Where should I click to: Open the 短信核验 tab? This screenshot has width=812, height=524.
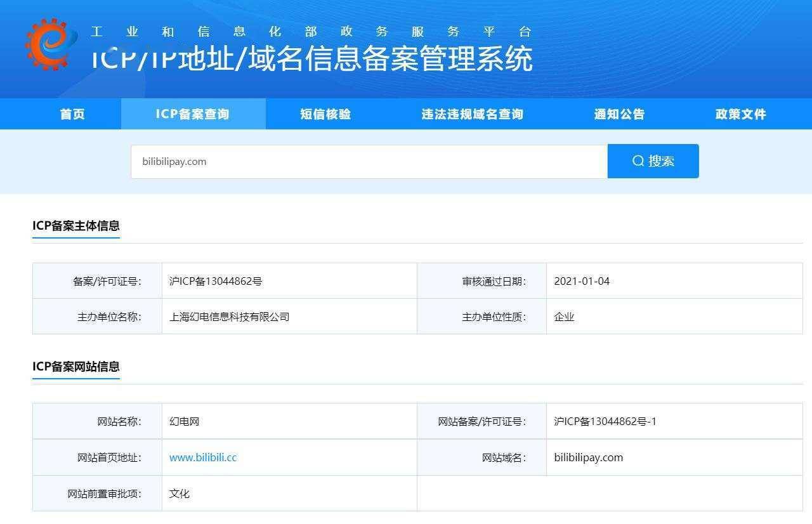[x=324, y=114]
